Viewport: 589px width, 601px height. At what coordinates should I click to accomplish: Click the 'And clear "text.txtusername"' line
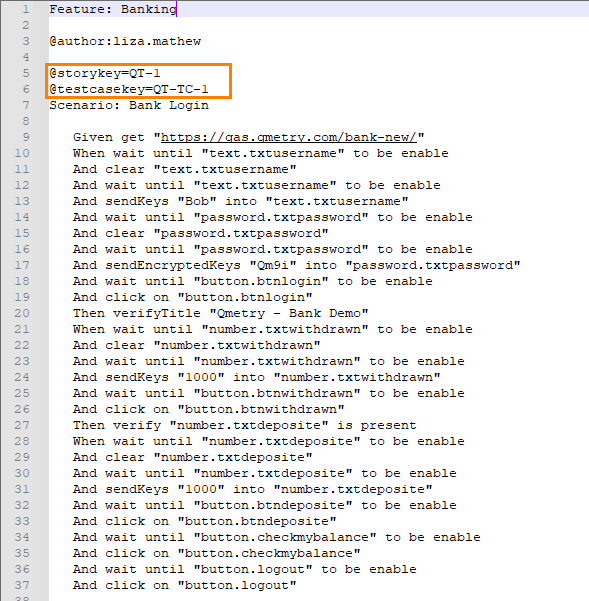[185, 169]
